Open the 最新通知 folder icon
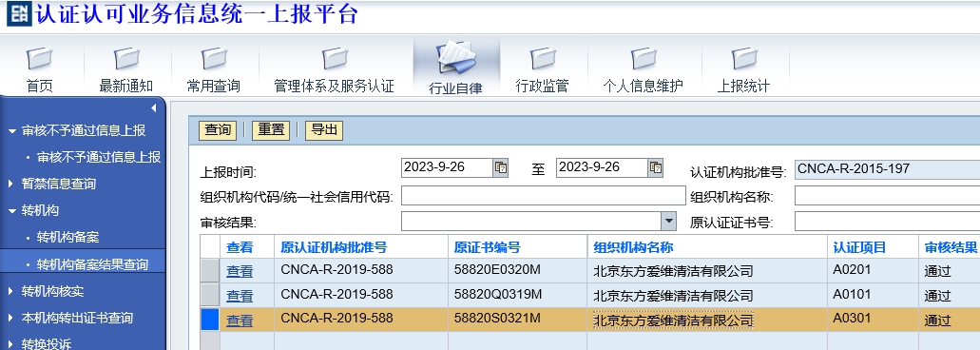 [126, 59]
